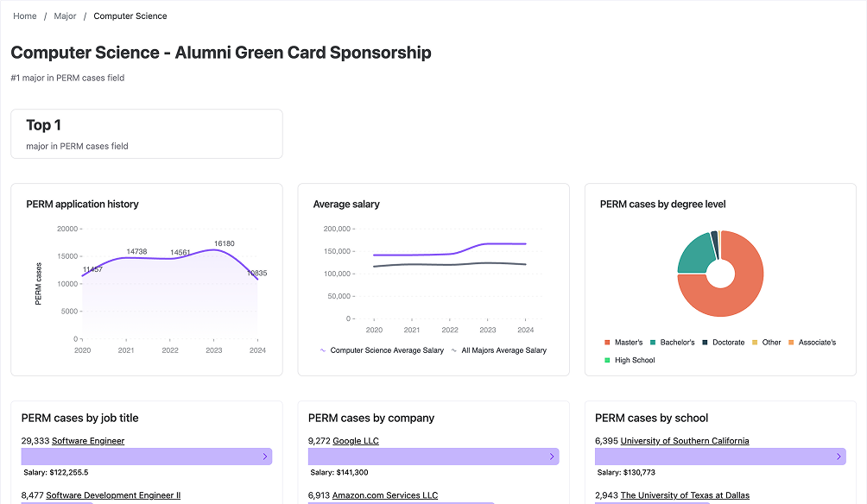Toggle the Master's legend item in pie chart

(x=623, y=343)
